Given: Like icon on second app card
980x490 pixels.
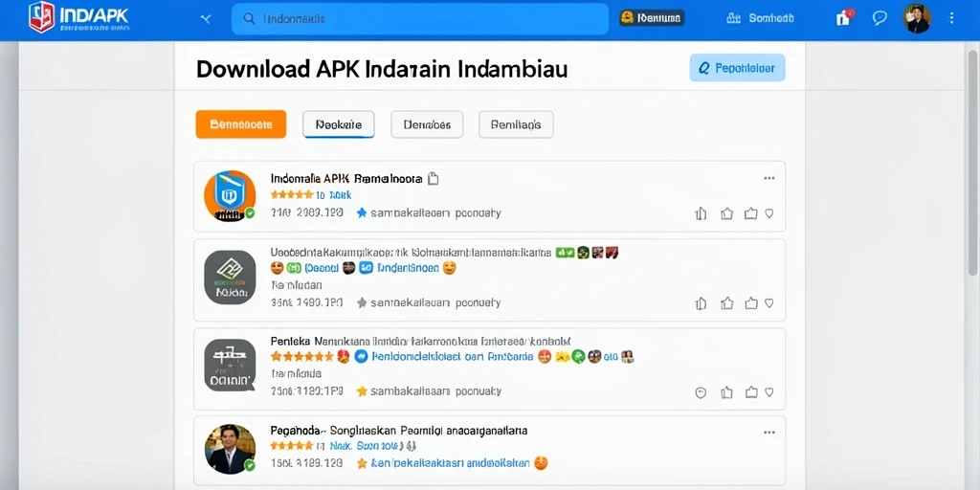Looking at the screenshot, I should 750,303.
